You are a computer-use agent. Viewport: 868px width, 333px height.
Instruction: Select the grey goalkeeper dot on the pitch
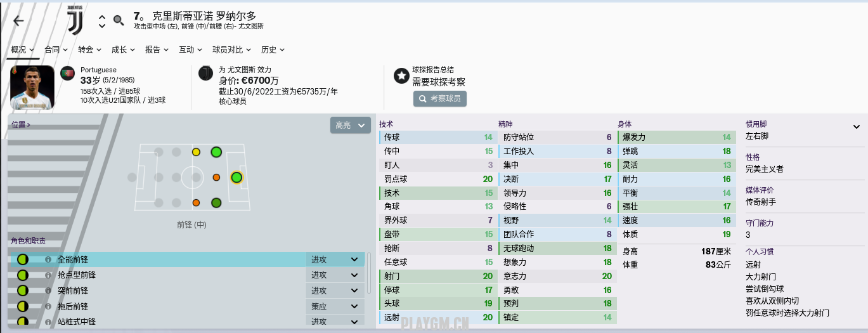pos(132,177)
